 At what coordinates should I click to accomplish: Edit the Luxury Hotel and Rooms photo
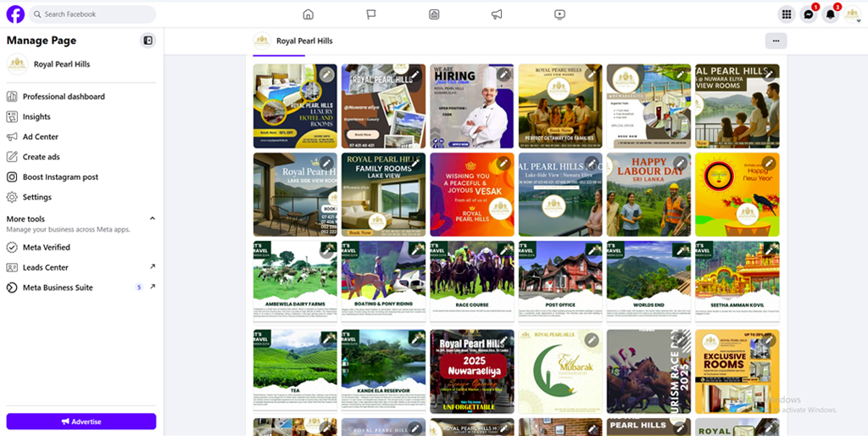(326, 75)
